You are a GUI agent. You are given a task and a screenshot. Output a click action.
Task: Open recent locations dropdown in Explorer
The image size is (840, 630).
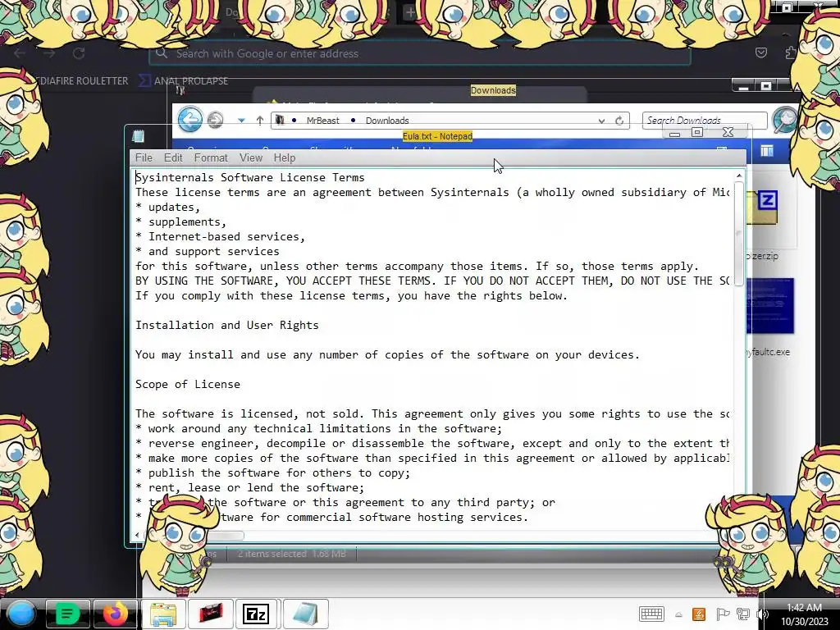(242, 121)
